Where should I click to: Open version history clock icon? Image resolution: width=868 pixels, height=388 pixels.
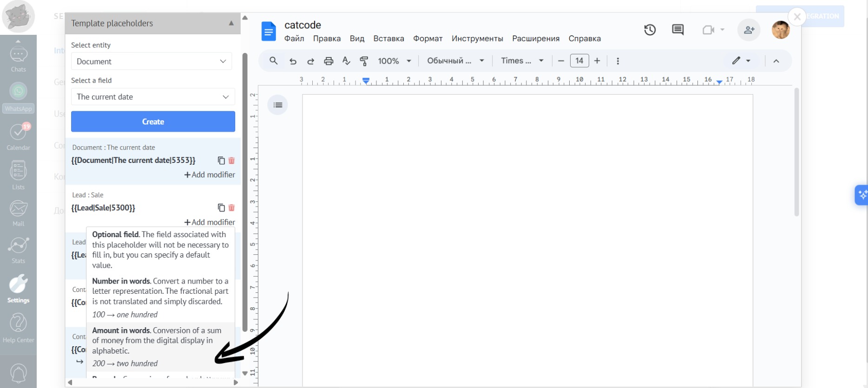(650, 30)
